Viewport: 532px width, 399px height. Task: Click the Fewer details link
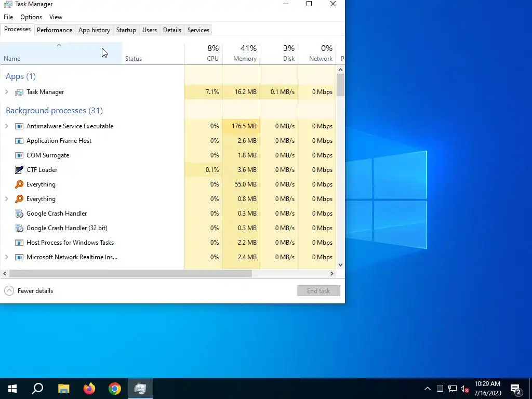pos(35,291)
